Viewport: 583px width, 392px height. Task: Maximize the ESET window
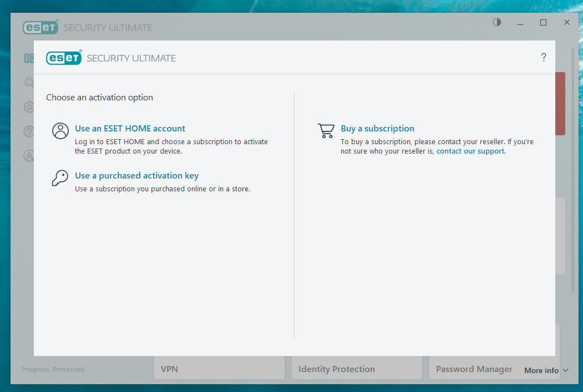543,23
